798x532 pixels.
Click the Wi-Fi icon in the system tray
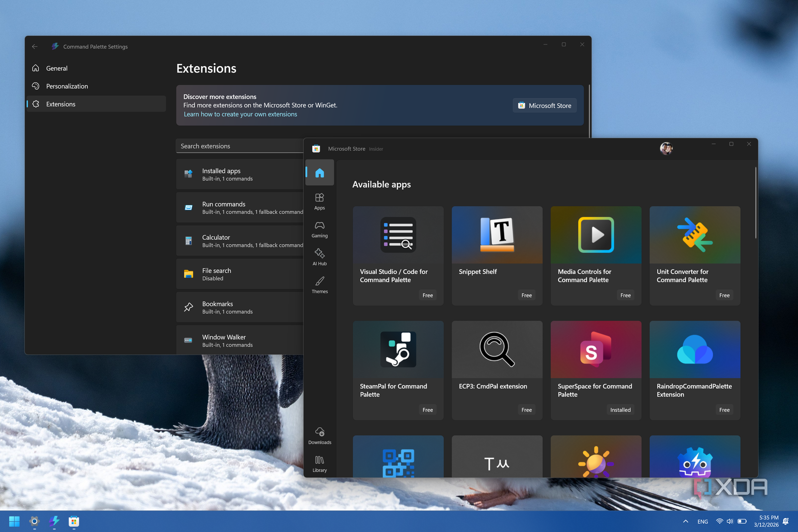click(x=719, y=521)
